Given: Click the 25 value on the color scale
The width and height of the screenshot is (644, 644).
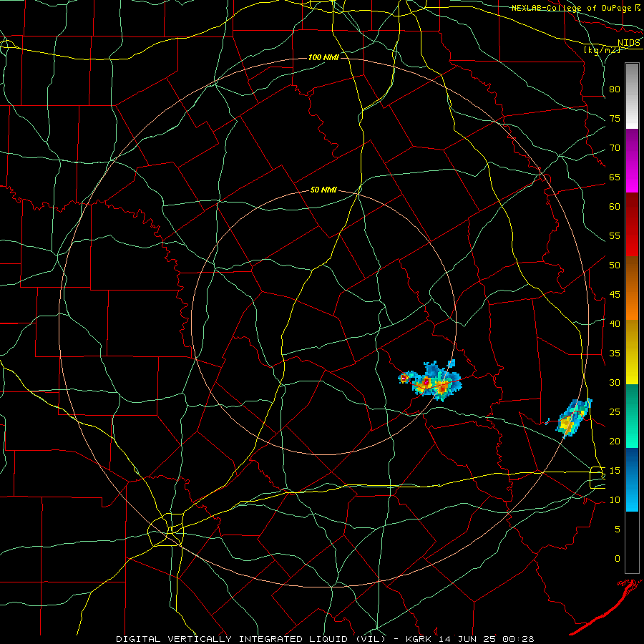Looking at the screenshot, I should tap(615, 412).
